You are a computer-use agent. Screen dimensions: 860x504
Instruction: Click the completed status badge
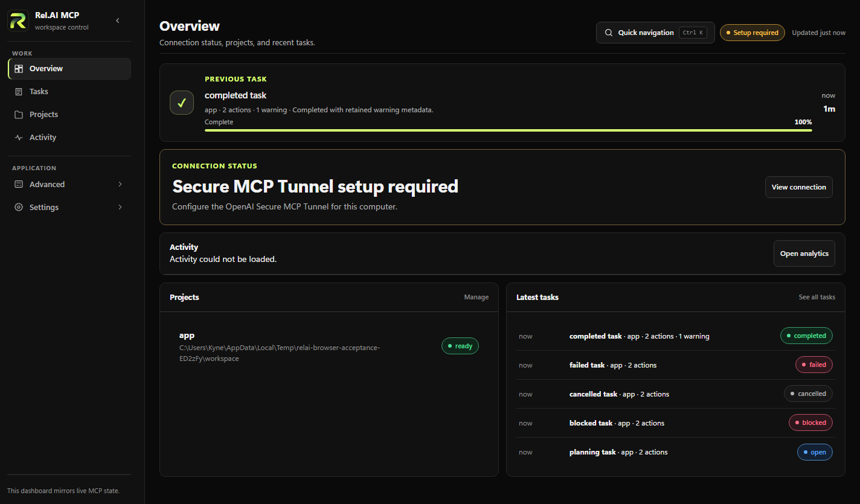coord(806,336)
